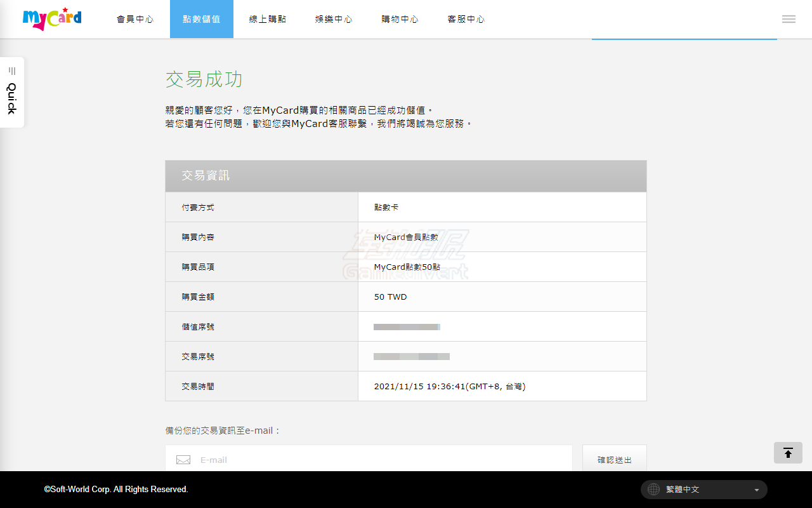This screenshot has height=508, width=812.
Task: Open 會員中心 menu
Action: click(x=135, y=19)
